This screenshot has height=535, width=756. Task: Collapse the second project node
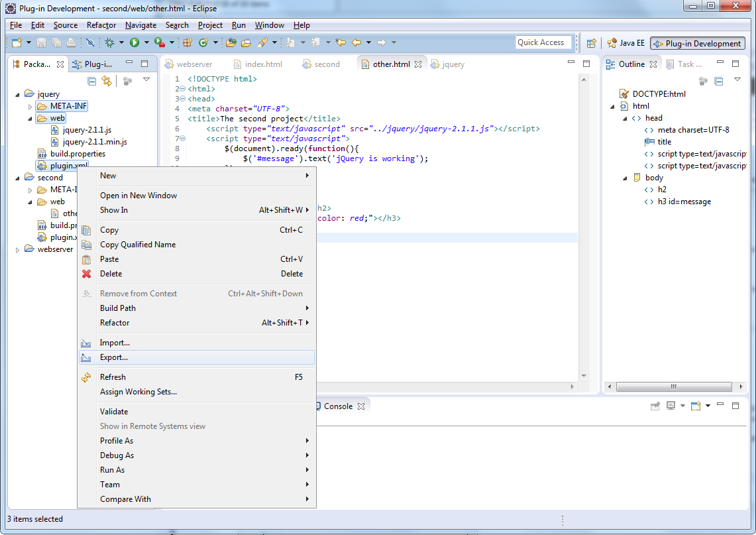point(18,178)
